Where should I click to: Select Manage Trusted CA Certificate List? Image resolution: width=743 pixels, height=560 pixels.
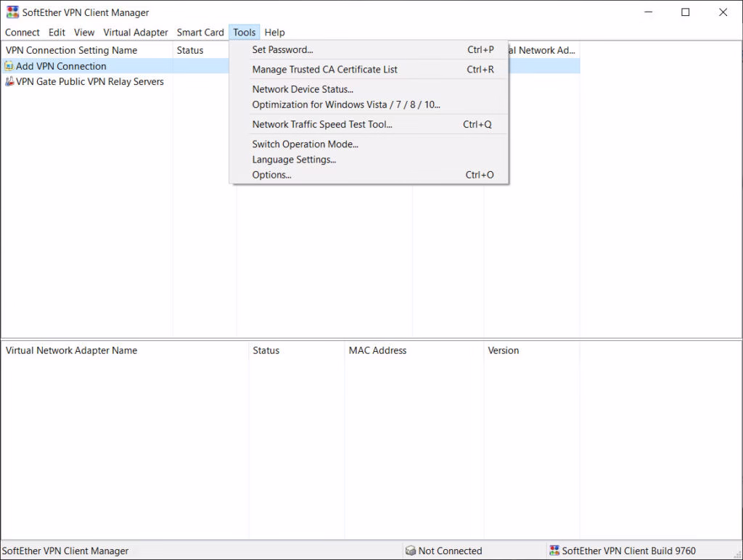pos(369,70)
